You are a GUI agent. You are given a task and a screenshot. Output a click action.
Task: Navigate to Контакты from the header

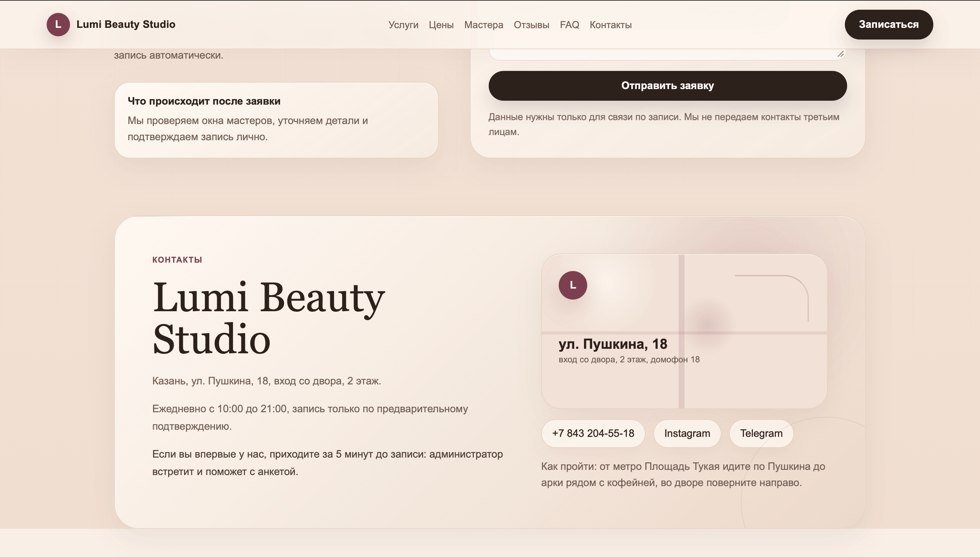click(x=611, y=25)
